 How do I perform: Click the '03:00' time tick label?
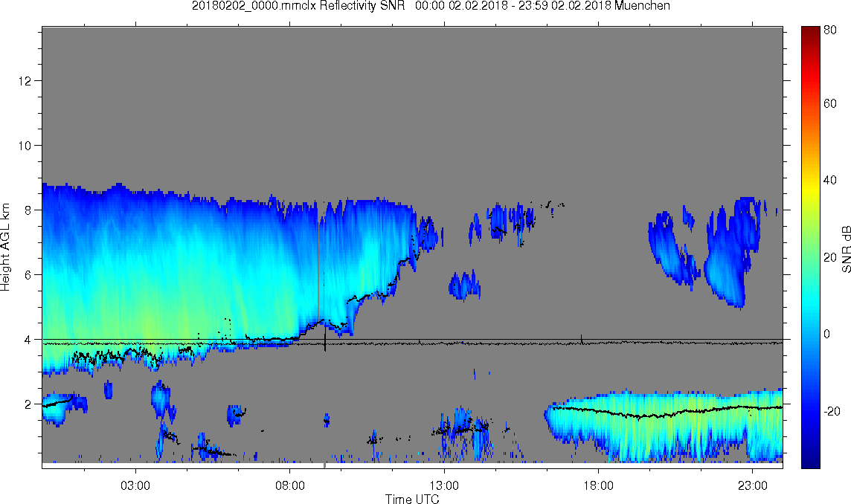[x=135, y=485]
